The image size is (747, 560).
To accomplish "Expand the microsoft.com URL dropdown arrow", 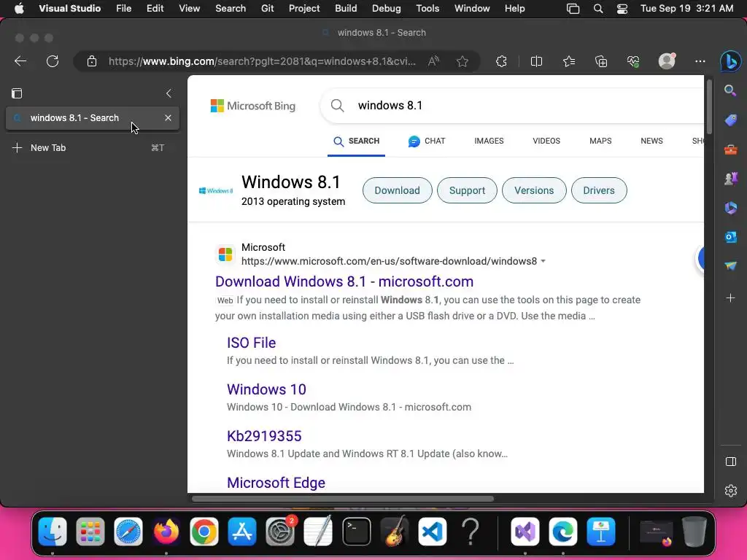I will click(x=543, y=262).
